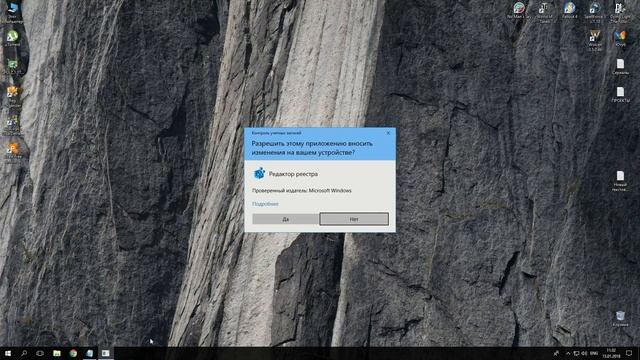Image resolution: width=640 pixels, height=360 pixels.
Task: Click the Нет button in the UAC dialog
Action: click(x=354, y=219)
